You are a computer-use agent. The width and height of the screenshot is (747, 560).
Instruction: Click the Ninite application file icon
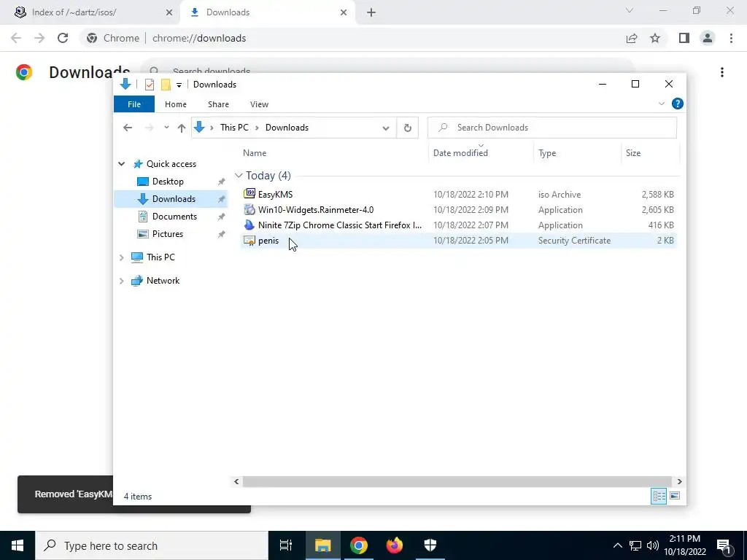[249, 225]
